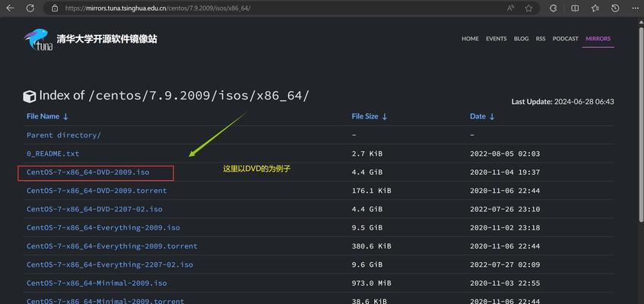
Task: Open the HOME nav item
Action: click(x=470, y=39)
